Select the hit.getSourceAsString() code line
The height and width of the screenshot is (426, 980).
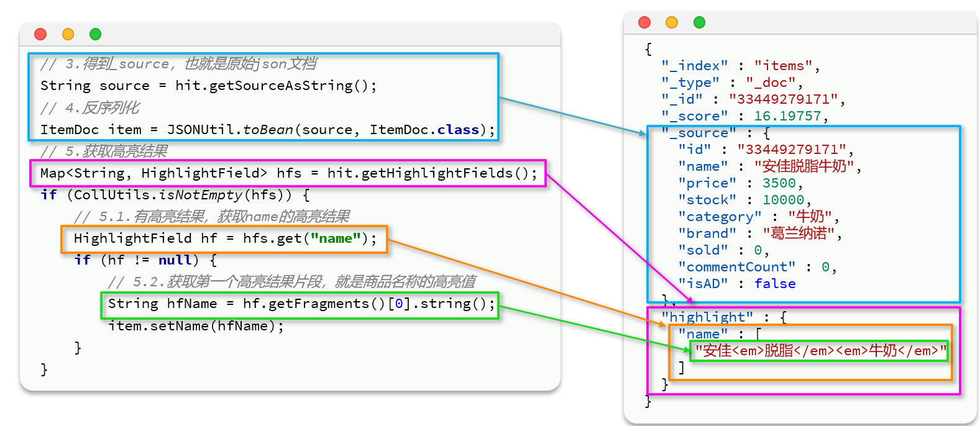pyautogui.click(x=208, y=86)
